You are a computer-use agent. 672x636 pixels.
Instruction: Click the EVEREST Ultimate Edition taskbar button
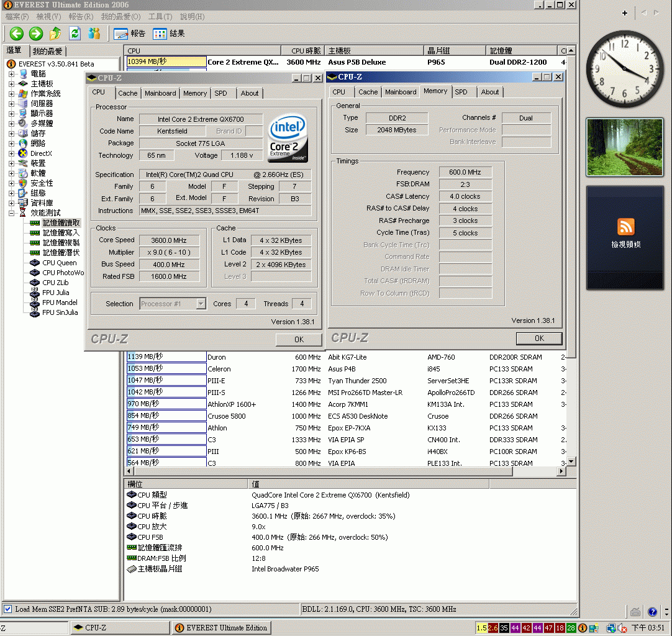click(221, 628)
